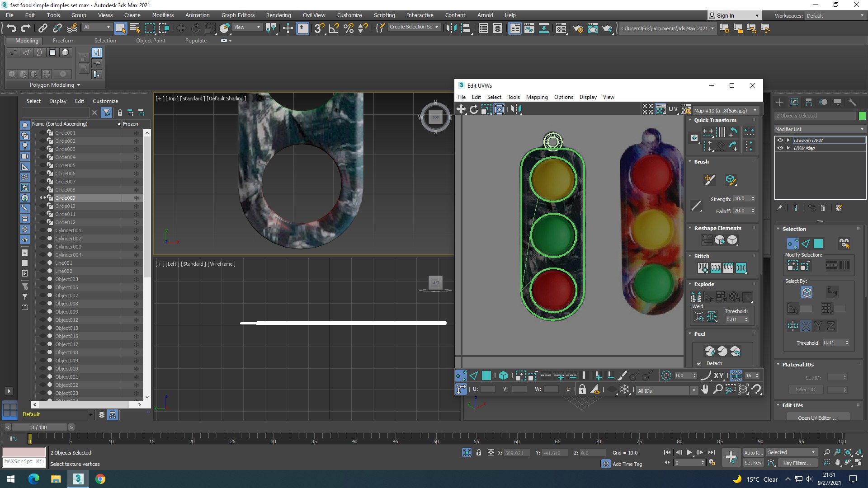The width and height of the screenshot is (868, 488).
Task: Click the Redo arrow in main toolbar
Action: pos(26,28)
